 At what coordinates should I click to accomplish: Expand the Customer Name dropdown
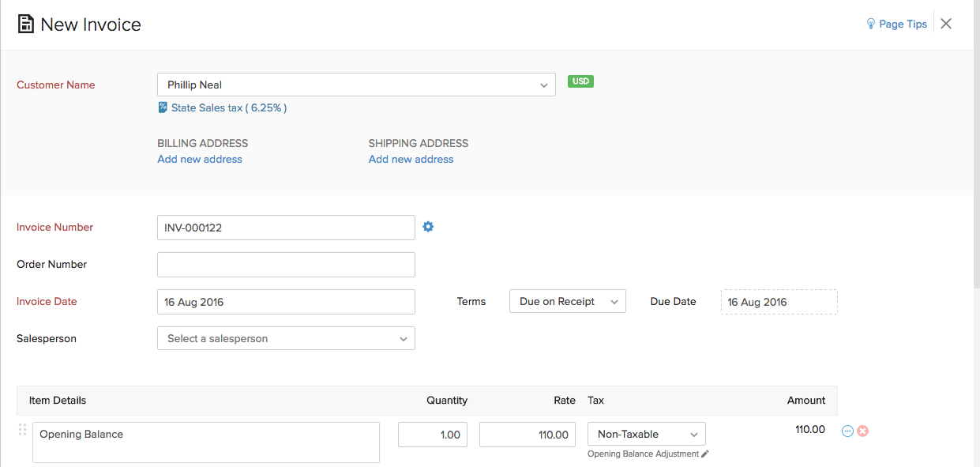pyautogui.click(x=543, y=85)
